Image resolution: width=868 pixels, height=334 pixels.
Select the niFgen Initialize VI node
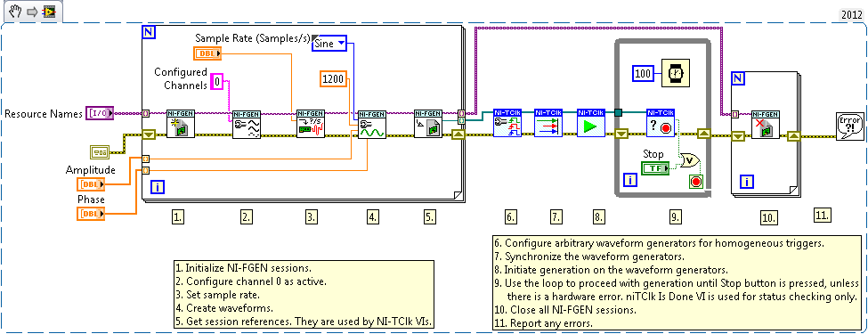[181, 124]
